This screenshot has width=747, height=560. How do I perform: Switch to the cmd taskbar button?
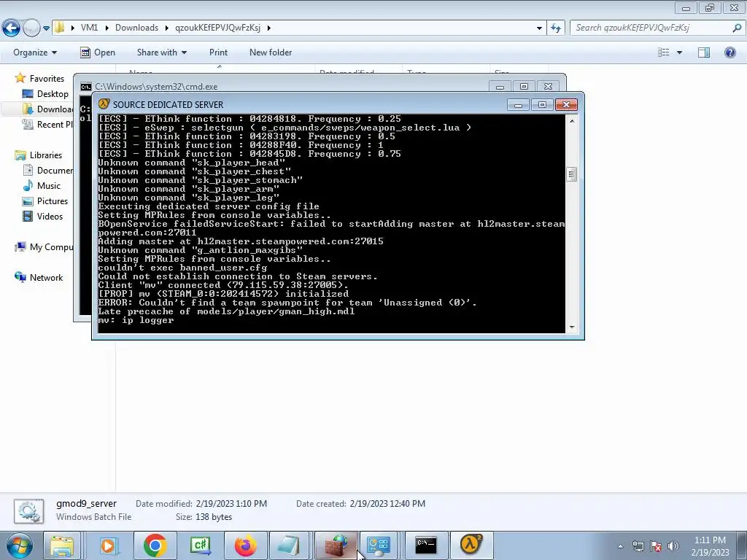click(x=426, y=545)
